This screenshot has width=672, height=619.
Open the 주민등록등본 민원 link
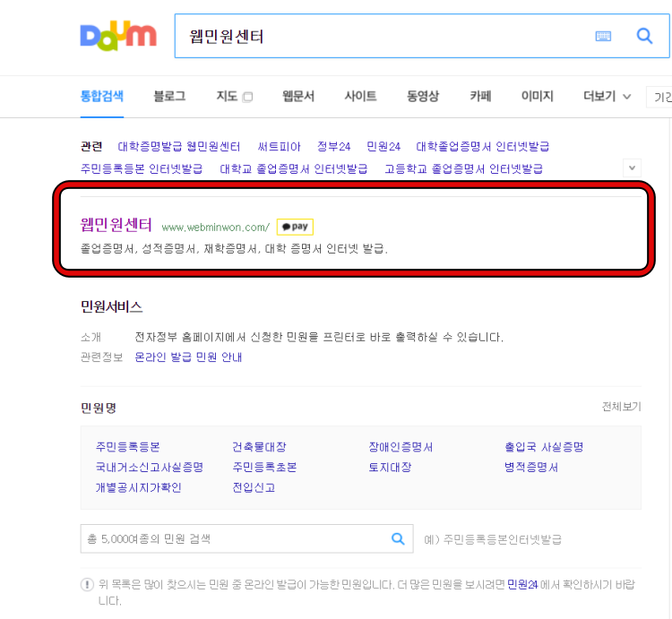coord(128,447)
